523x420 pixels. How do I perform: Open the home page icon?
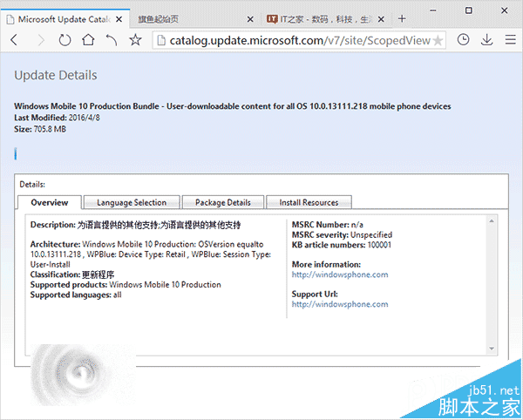point(88,40)
